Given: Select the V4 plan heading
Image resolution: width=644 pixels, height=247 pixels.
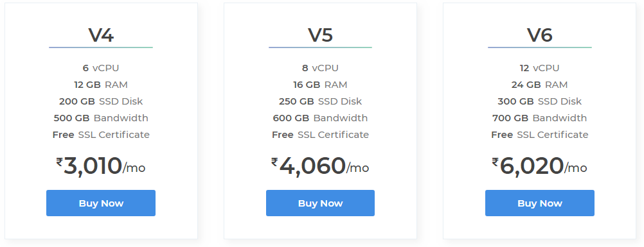Looking at the screenshot, I should (101, 35).
